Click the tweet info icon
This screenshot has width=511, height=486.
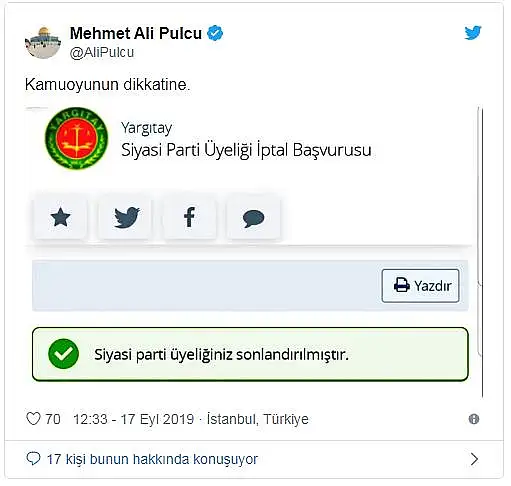point(474,419)
